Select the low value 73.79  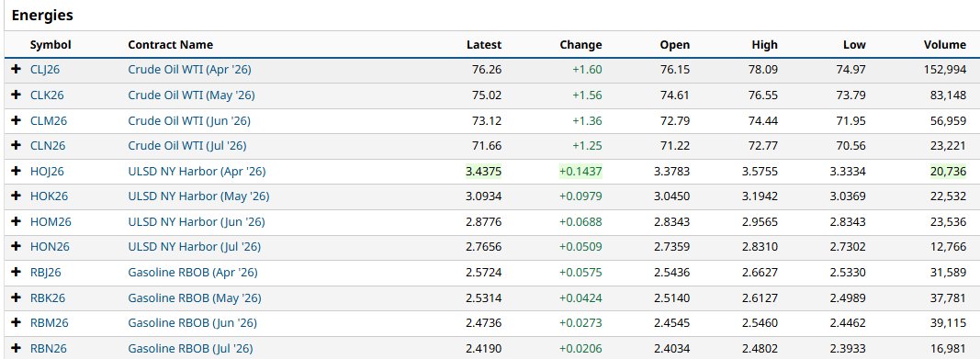[851, 95]
